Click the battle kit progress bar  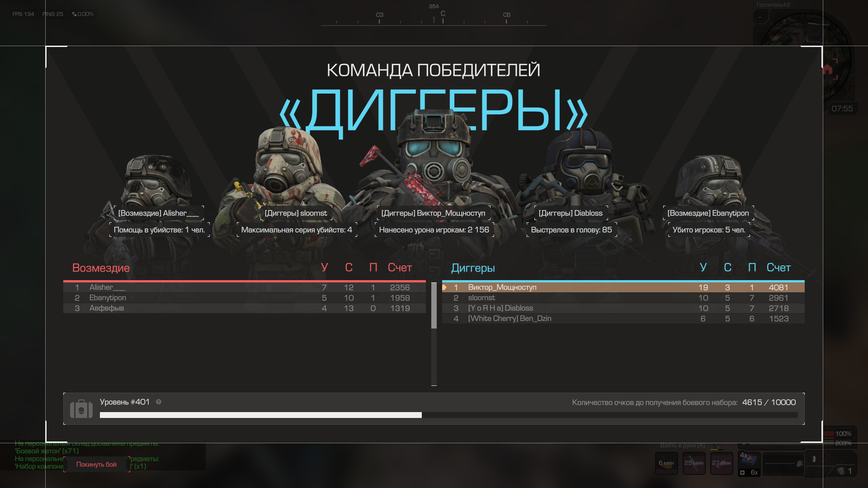[448, 415]
